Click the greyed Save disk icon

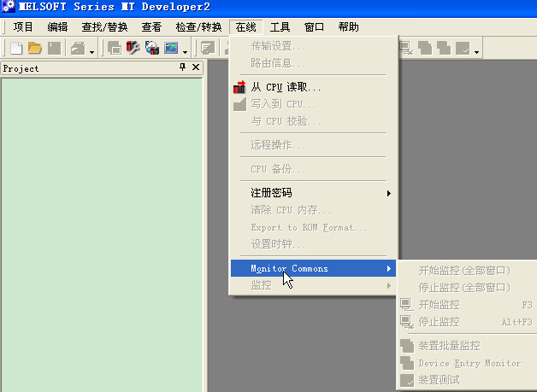click(54, 49)
